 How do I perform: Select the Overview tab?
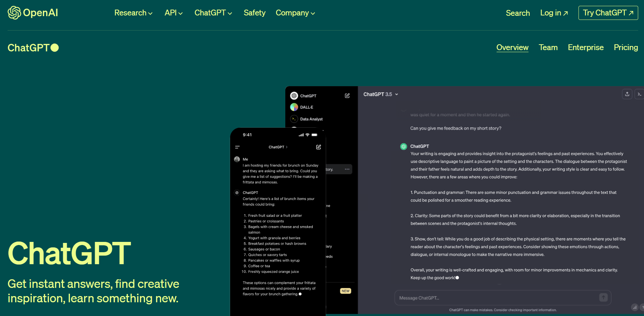pos(512,47)
